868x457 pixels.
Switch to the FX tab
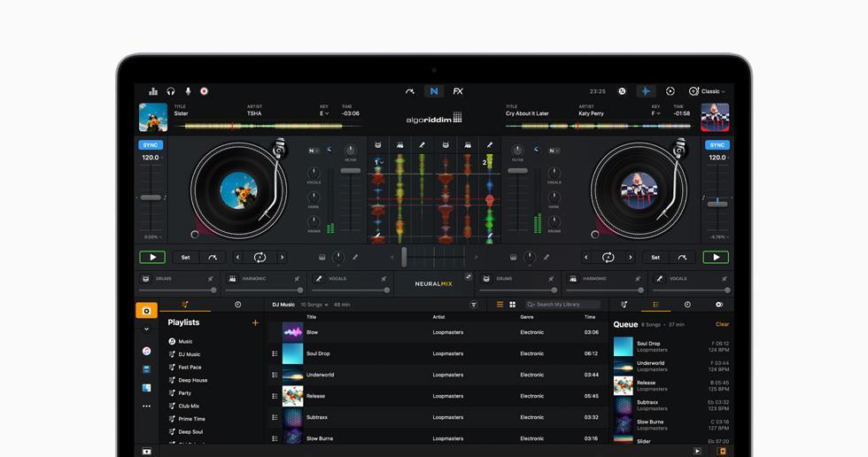pos(458,91)
